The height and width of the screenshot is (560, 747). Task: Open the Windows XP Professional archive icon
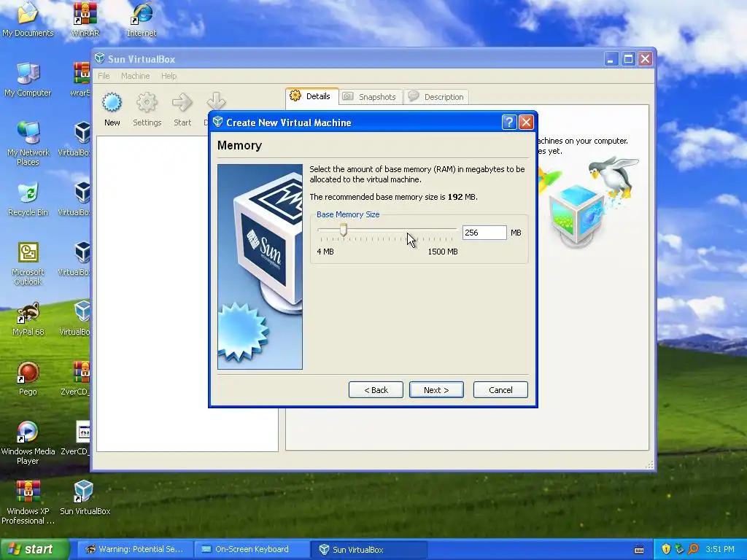tap(28, 502)
